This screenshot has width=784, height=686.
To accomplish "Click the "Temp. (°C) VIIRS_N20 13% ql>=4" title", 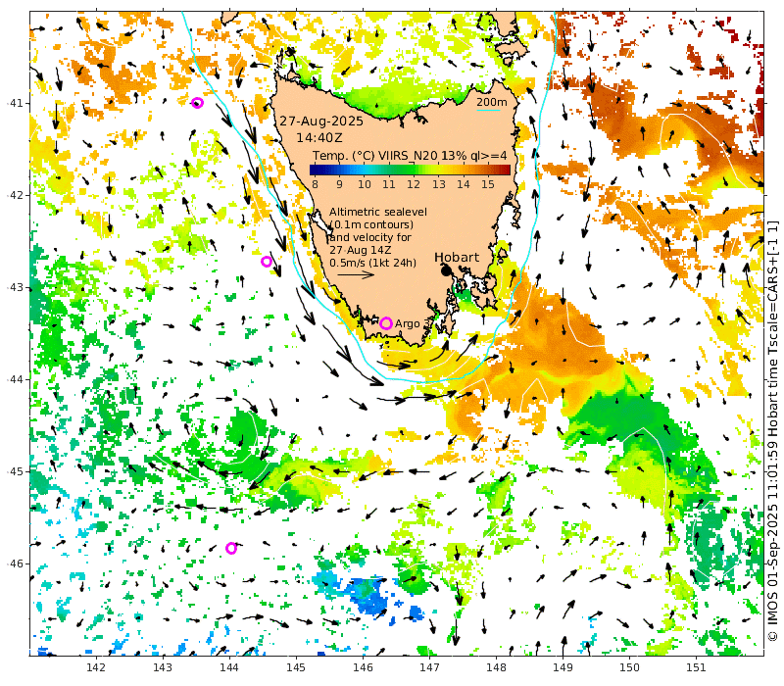I will (410, 156).
